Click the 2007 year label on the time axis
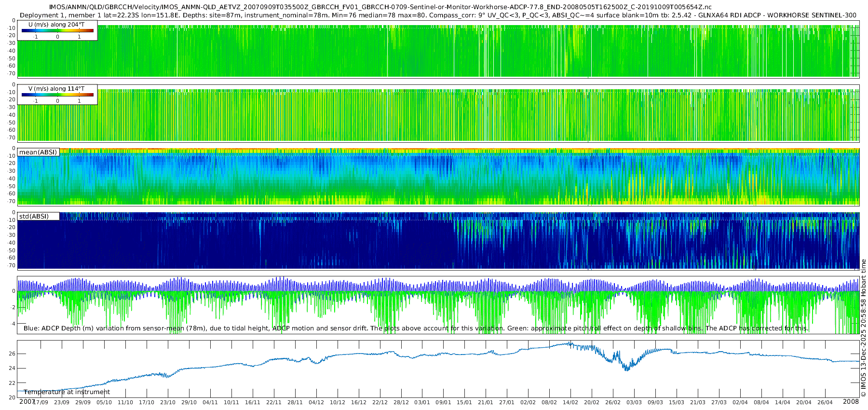The width and height of the screenshot is (868, 410). 27,401
